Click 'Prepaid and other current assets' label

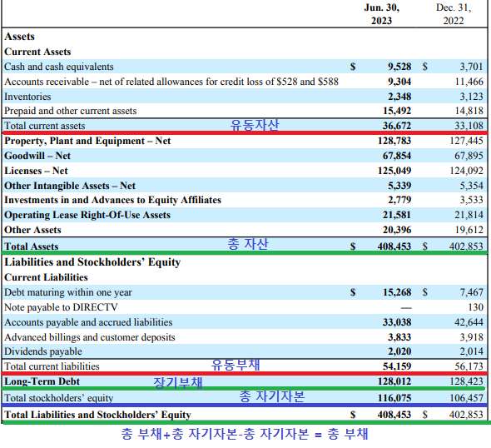[71, 111]
